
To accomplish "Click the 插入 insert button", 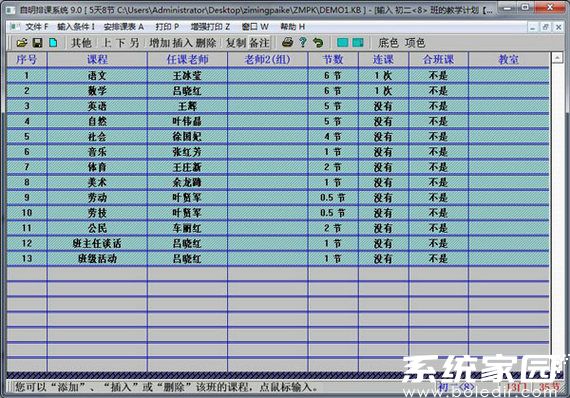I will [182, 43].
